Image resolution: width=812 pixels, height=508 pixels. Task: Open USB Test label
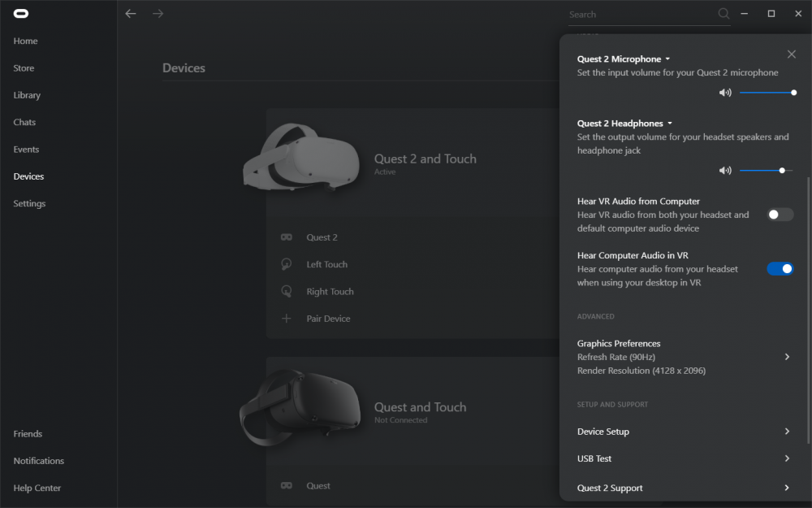click(594, 458)
